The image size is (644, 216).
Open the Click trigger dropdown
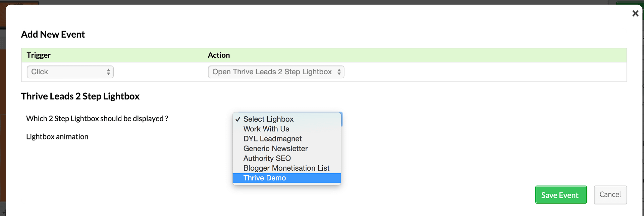70,72
